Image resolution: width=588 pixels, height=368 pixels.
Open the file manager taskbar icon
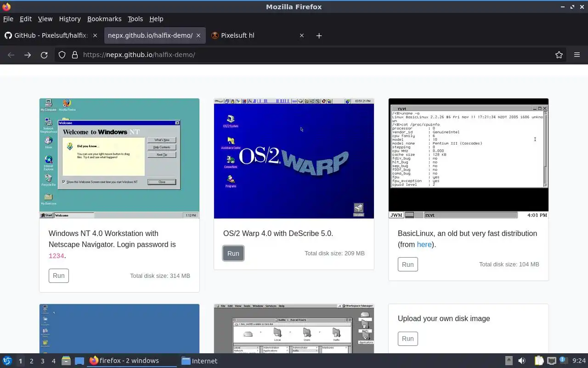tap(66, 361)
